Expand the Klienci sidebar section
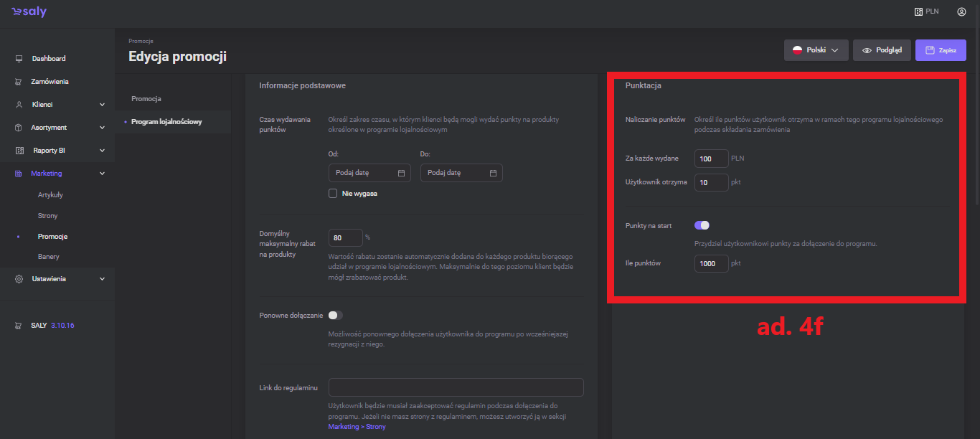Screen dimensions: 980x439 tap(102, 105)
